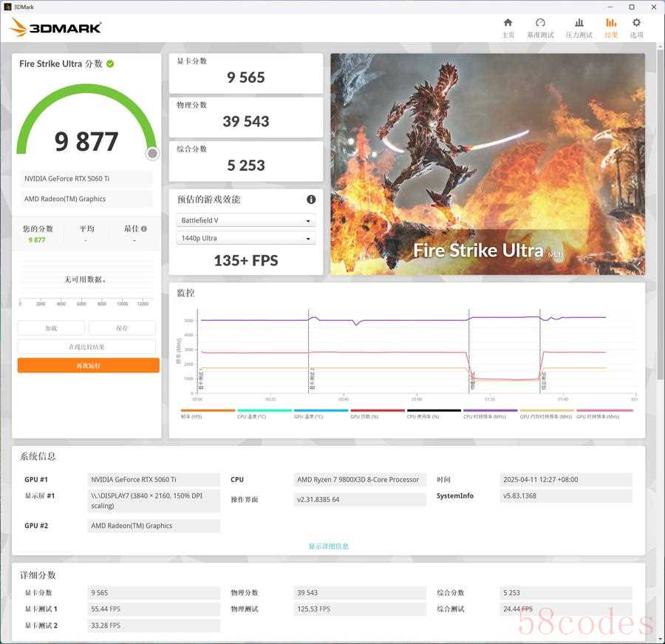This screenshot has height=644, width=665.
Task: Click the 在线比较结果 button
Action: (87, 347)
